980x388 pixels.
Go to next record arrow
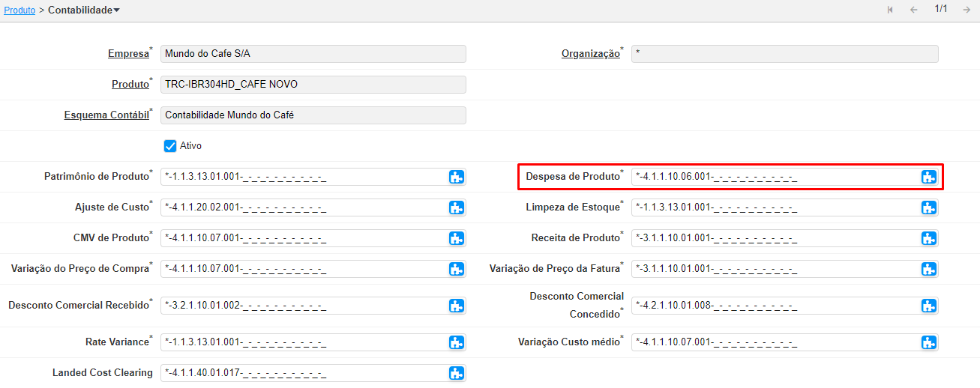(x=967, y=10)
